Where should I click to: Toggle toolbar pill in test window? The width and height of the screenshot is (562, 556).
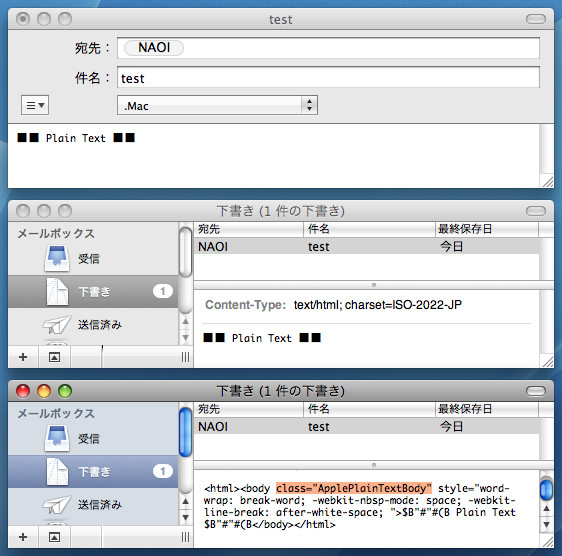click(535, 19)
